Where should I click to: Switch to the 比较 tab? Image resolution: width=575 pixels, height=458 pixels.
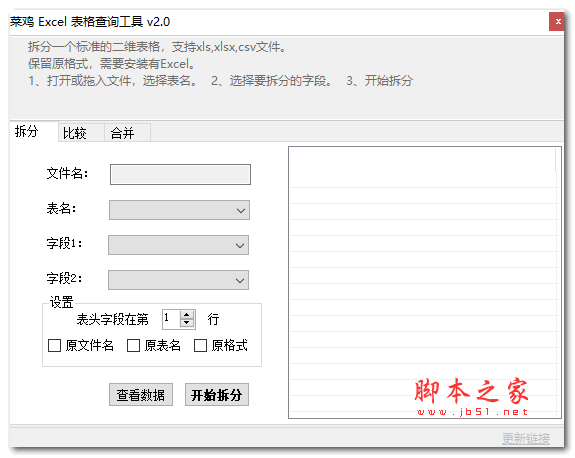tap(81, 133)
